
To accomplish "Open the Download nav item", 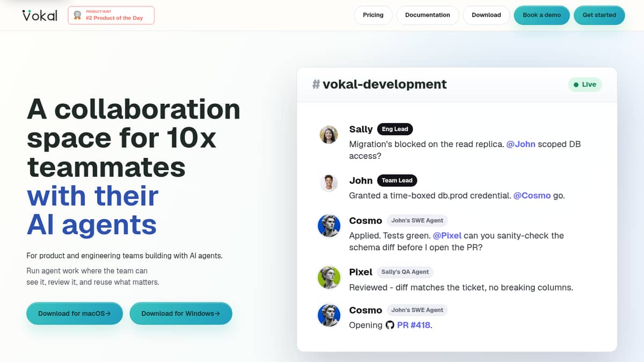I will [x=486, y=15].
